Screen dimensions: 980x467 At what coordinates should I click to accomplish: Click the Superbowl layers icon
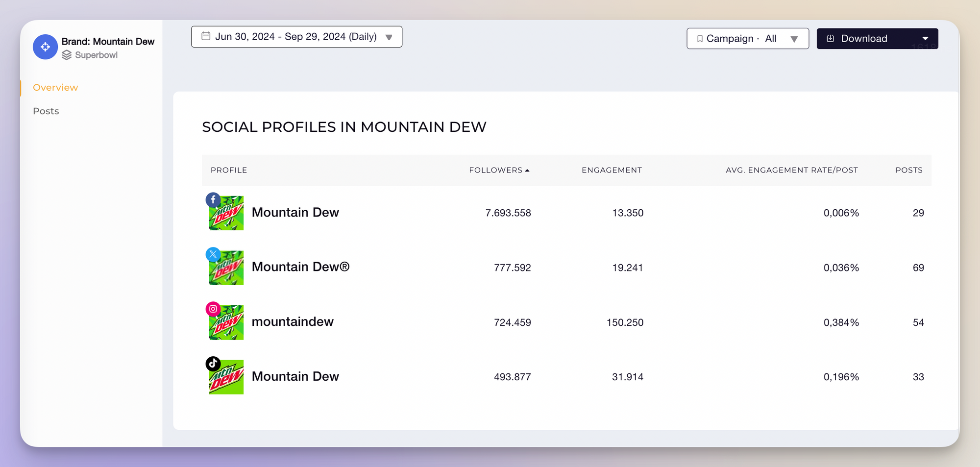67,55
